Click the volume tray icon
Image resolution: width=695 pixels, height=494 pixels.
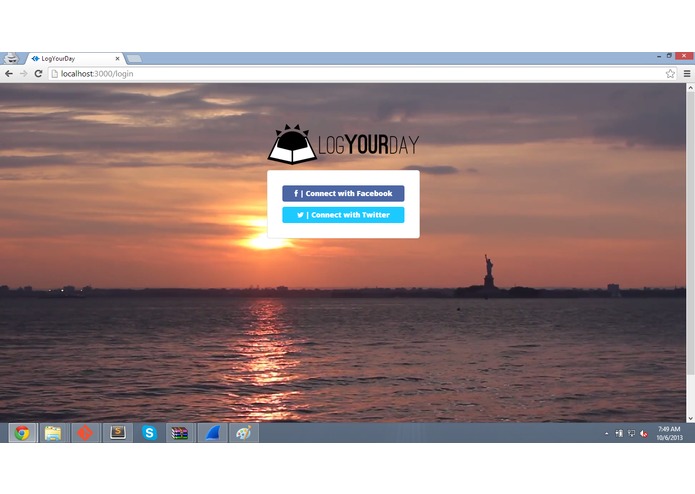(x=644, y=434)
